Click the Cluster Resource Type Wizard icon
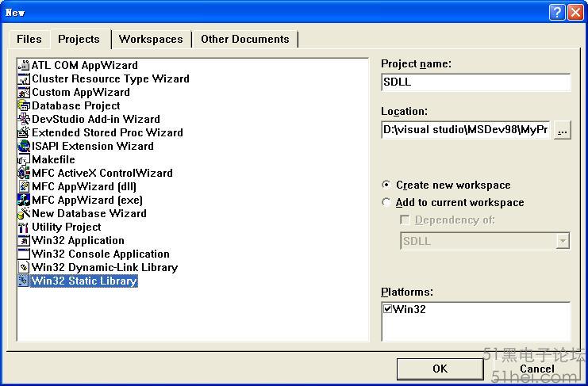 click(24, 78)
